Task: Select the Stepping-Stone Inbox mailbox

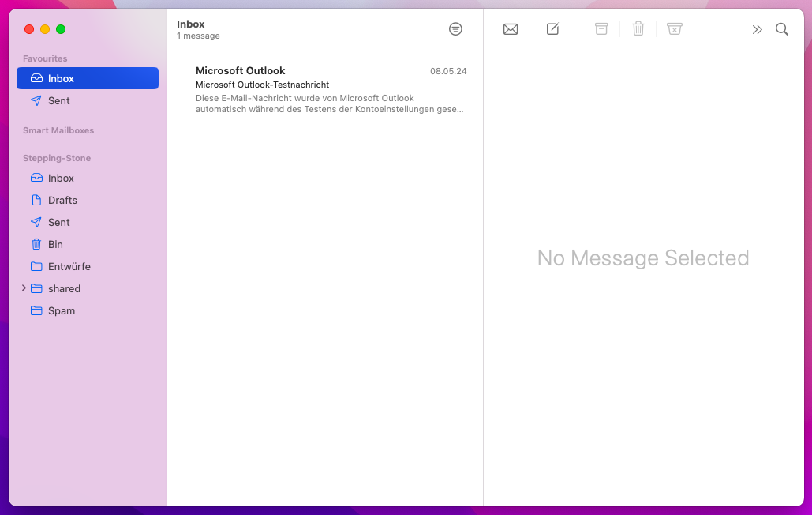Action: (x=61, y=178)
